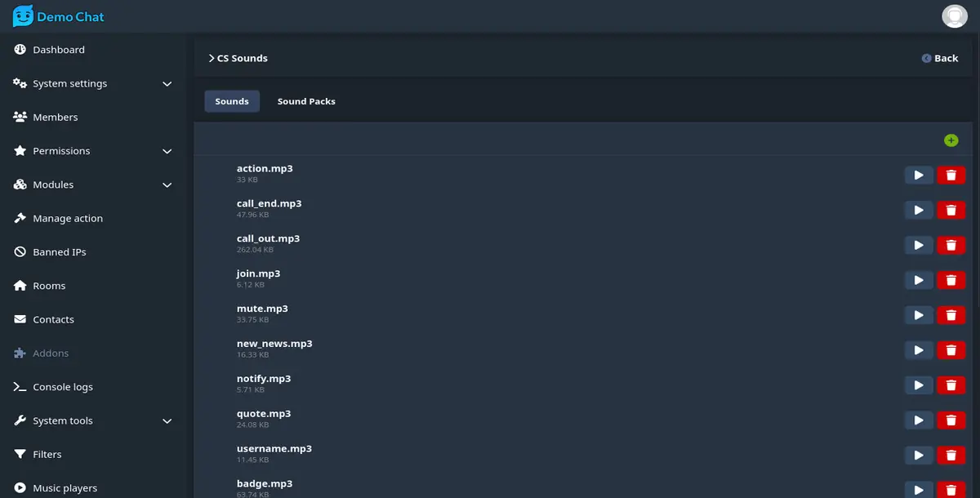Expand the System settings menu
This screenshot has width=980, height=498.
click(70, 83)
